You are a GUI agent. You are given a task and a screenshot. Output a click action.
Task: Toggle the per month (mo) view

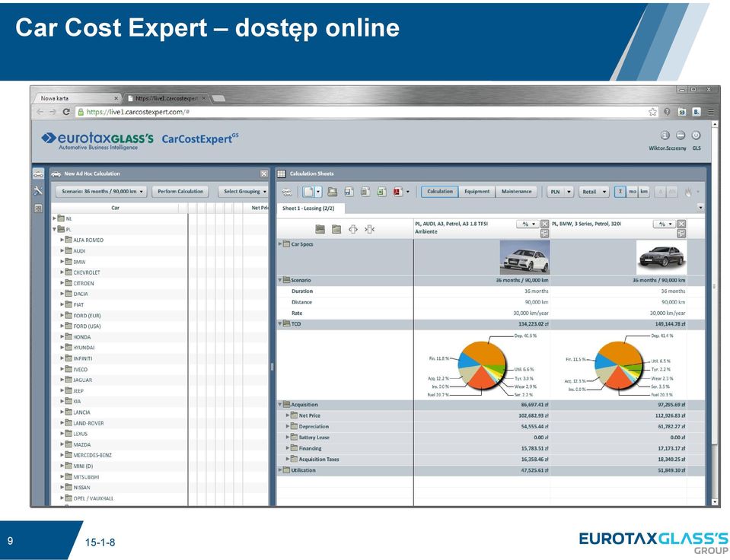[632, 192]
